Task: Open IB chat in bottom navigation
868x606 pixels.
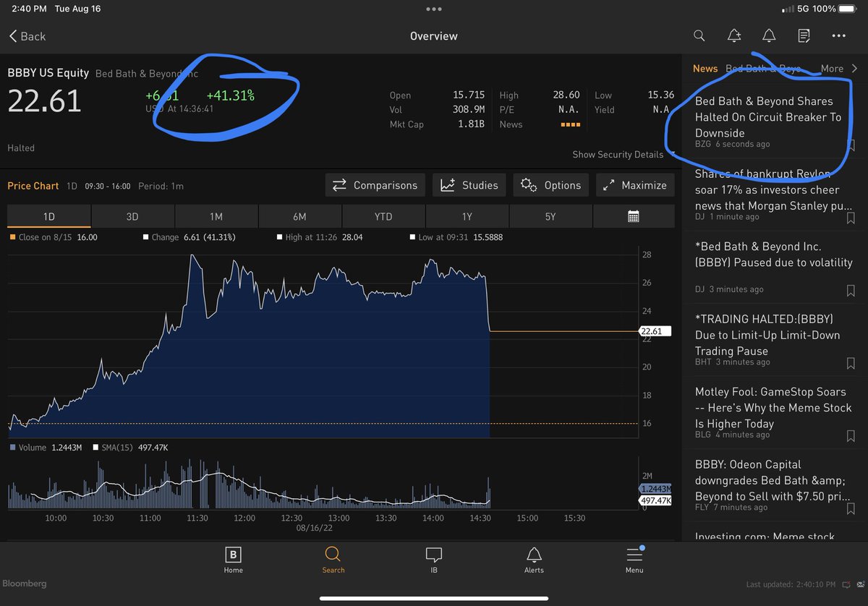Action: [x=433, y=560]
